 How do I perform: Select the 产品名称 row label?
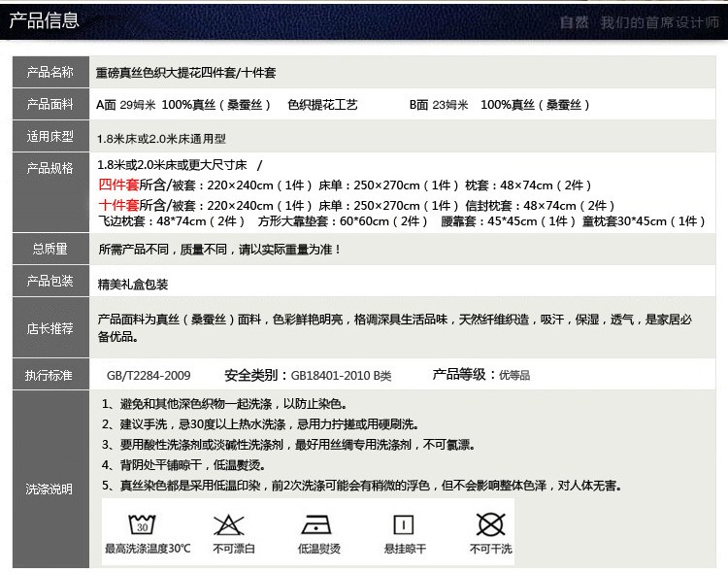click(x=50, y=72)
